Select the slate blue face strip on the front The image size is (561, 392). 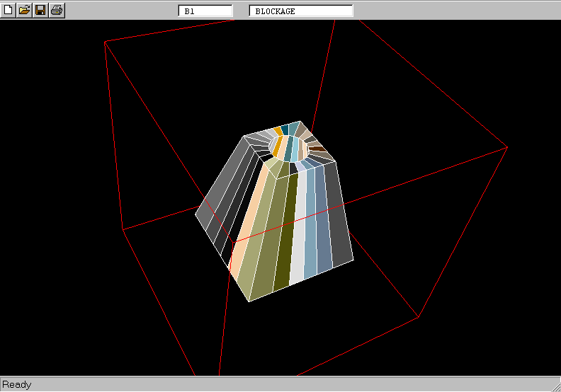323,226
